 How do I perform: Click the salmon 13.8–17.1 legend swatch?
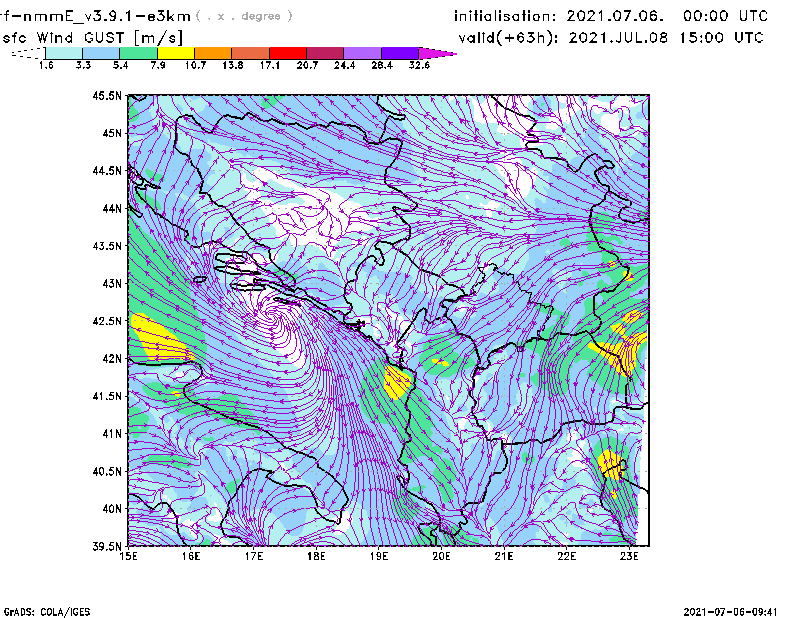251,53
